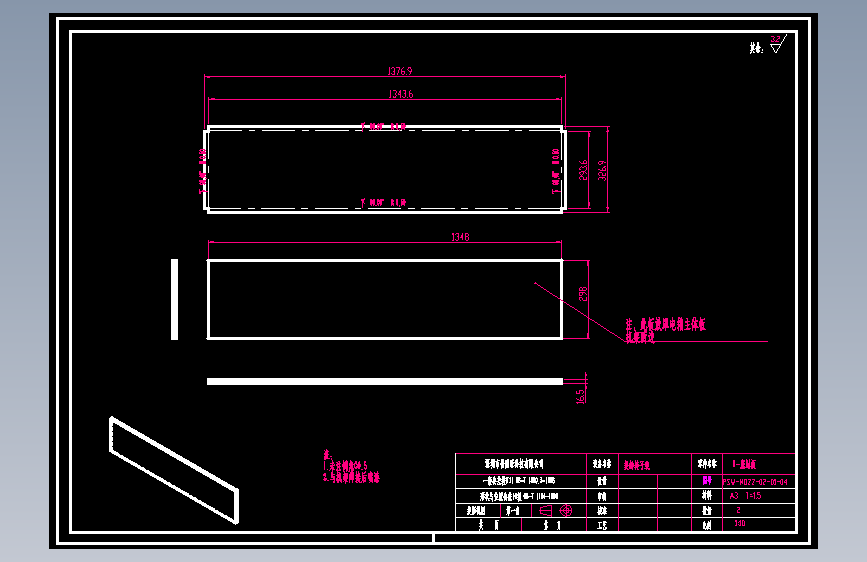Click the horizontal edge-view bar of the plate
This screenshot has height=562, width=867.
coord(385,381)
